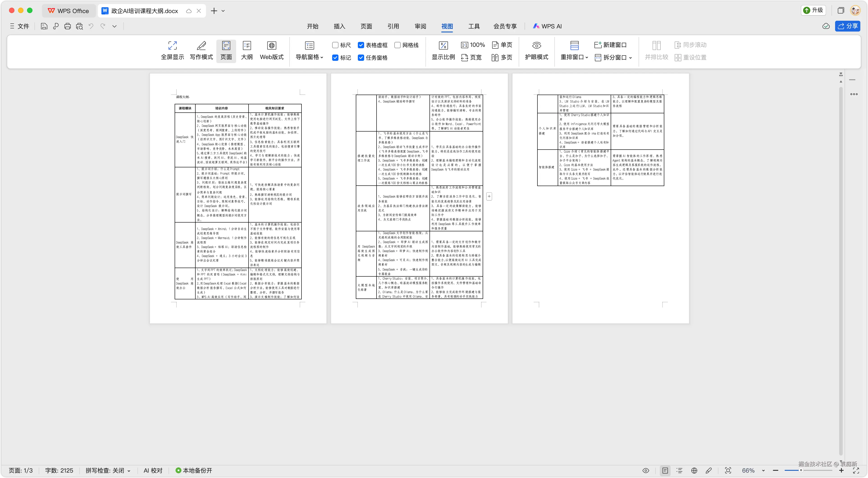This screenshot has height=478, width=868.
Task: Click fit-to-page icon in status bar
Action: pyautogui.click(x=728, y=470)
